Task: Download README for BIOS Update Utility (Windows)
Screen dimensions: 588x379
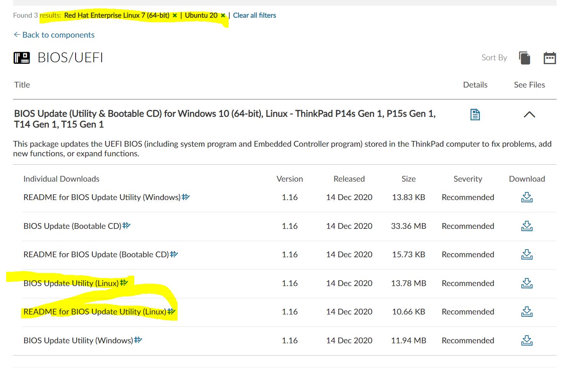Action: click(x=527, y=197)
